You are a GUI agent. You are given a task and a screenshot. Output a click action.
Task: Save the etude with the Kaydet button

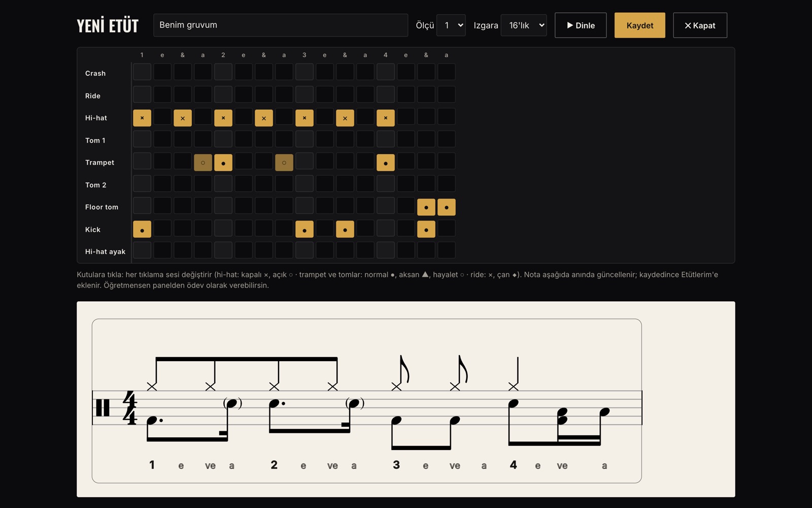pyautogui.click(x=639, y=25)
